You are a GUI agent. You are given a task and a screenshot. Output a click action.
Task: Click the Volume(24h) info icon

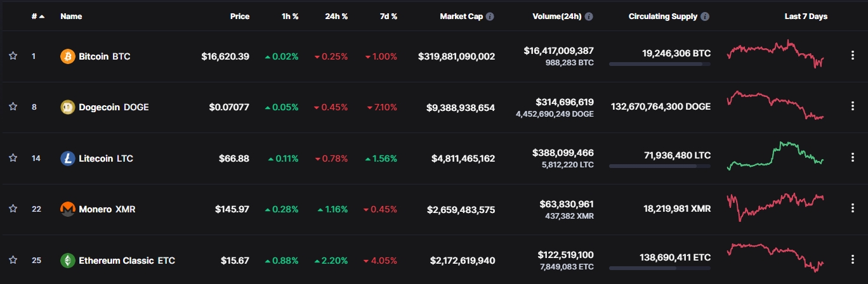[589, 16]
